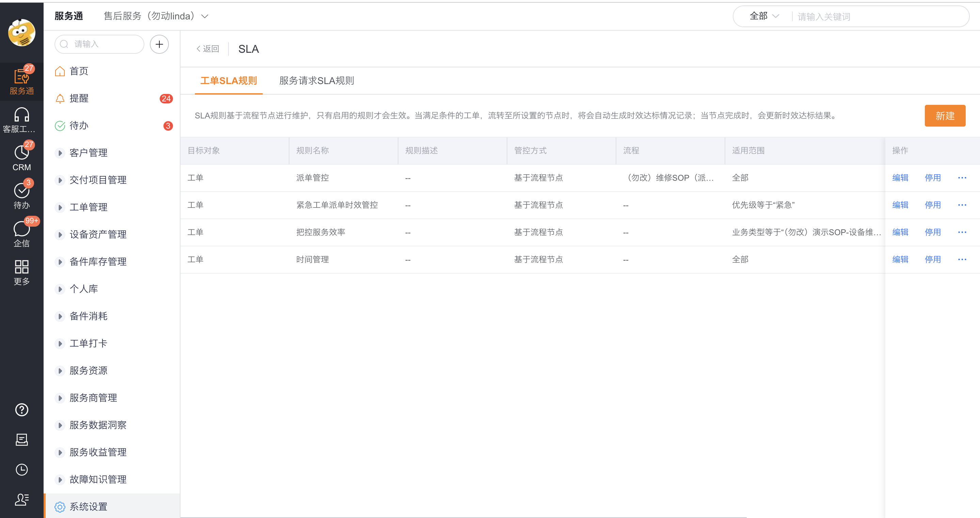The image size is (980, 518).
Task: Open 售后服务（勿动linda）app dropdown
Action: click(x=156, y=16)
